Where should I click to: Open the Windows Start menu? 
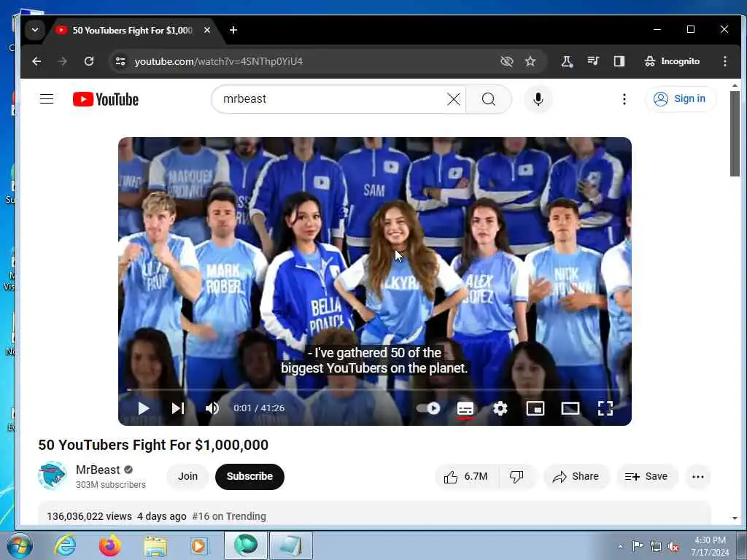tap(19, 545)
